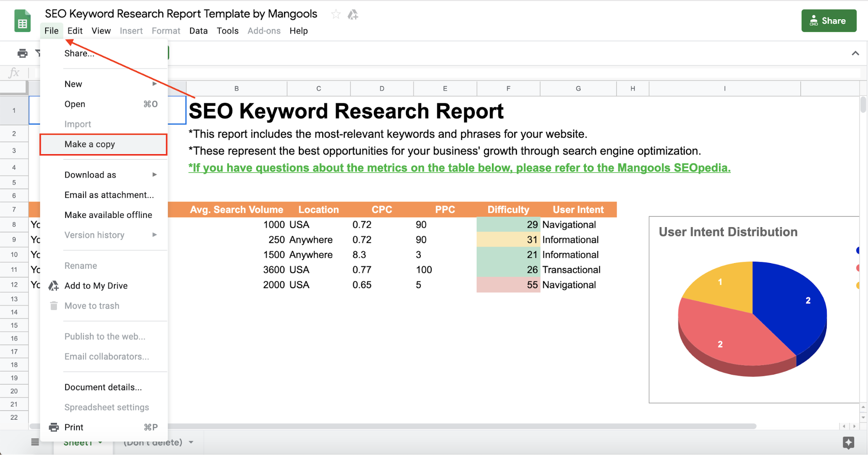Click the Avg. Search Volume header cell
This screenshot has height=455, width=868.
click(237, 210)
